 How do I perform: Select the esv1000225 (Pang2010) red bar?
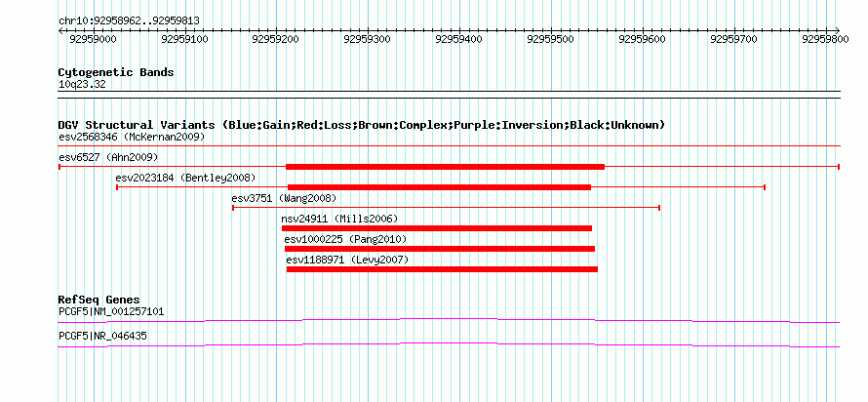click(440, 249)
